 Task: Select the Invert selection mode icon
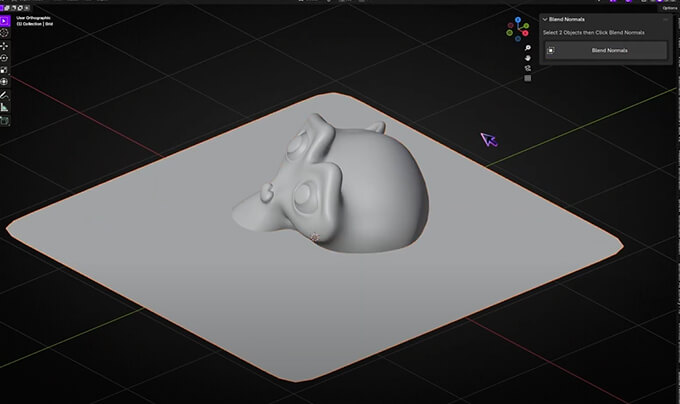[20, 7]
